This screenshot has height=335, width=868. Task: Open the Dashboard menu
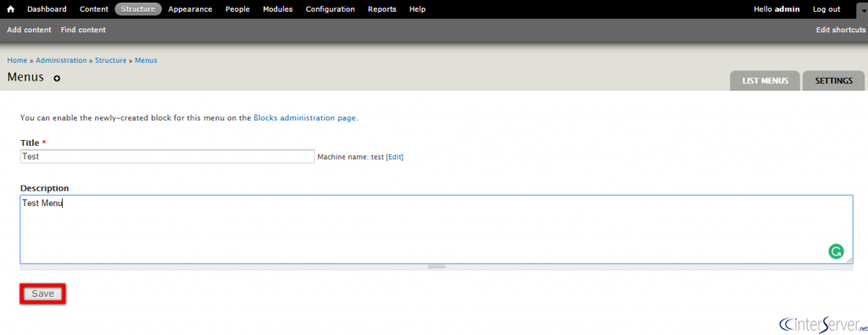pyautogui.click(x=47, y=9)
